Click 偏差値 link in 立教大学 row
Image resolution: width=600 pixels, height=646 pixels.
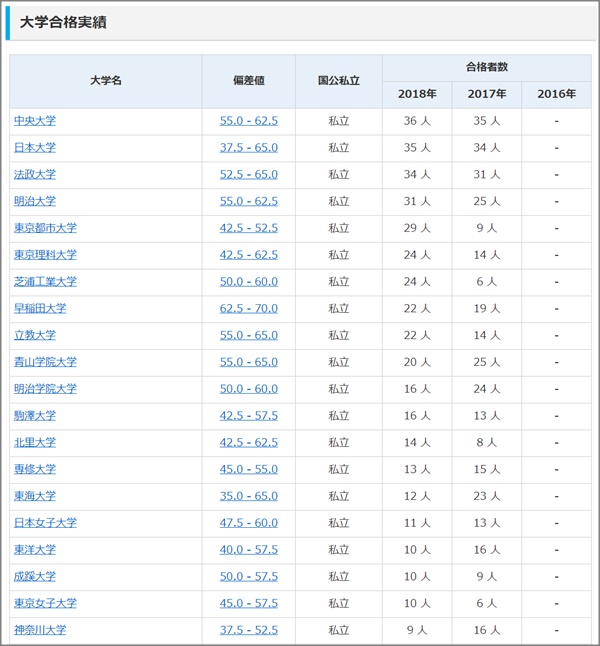click(x=248, y=335)
